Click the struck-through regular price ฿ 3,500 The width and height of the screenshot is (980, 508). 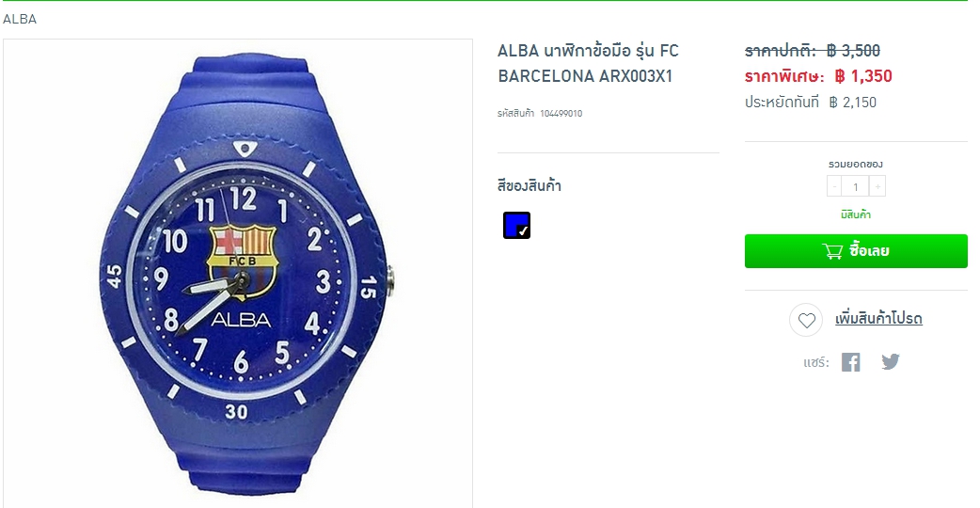tap(853, 51)
